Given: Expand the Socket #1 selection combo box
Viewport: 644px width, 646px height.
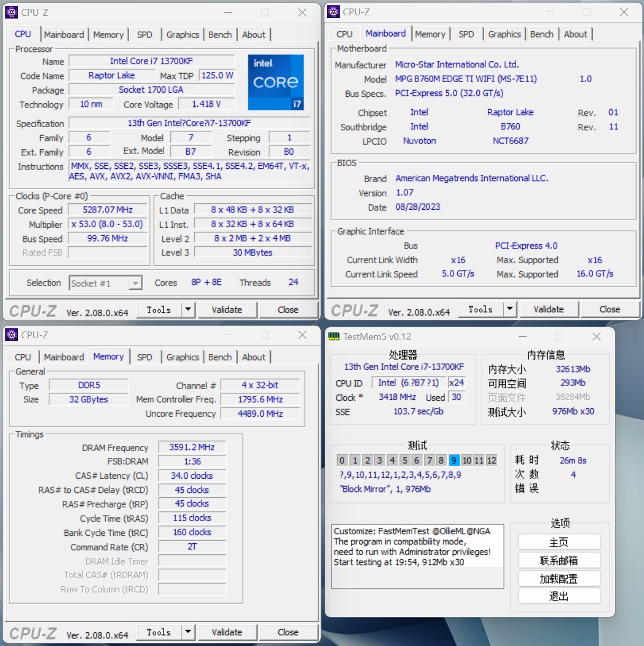Looking at the screenshot, I should [x=106, y=283].
